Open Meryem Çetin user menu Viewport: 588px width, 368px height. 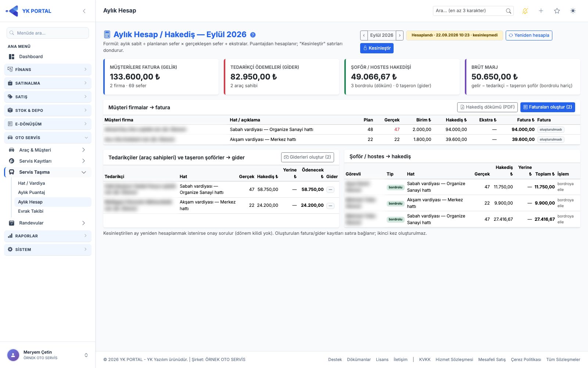[48, 355]
